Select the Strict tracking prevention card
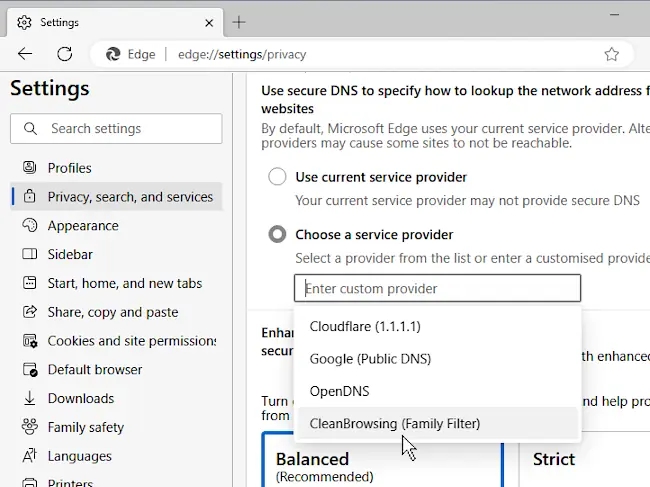The image size is (650, 487). click(x=585, y=460)
